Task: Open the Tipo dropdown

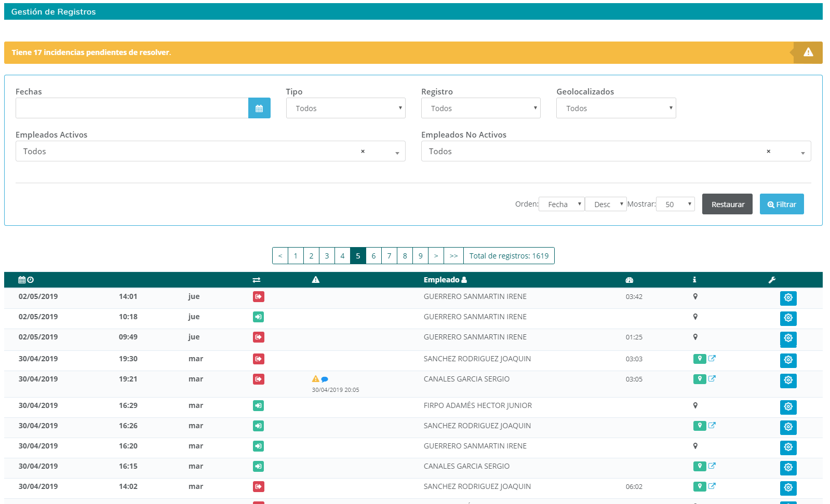Action: [x=345, y=108]
